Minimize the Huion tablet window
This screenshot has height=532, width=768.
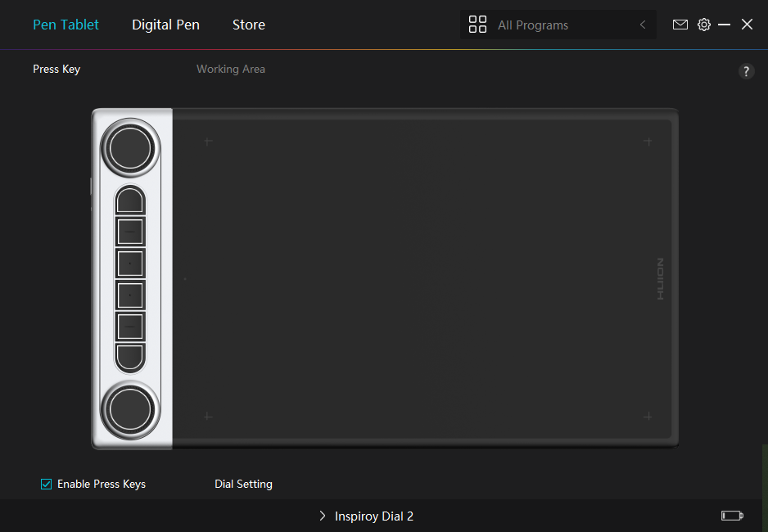[724, 25]
